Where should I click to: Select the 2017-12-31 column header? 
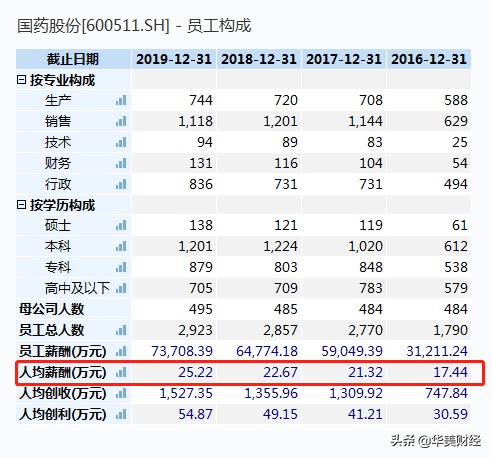(x=344, y=59)
